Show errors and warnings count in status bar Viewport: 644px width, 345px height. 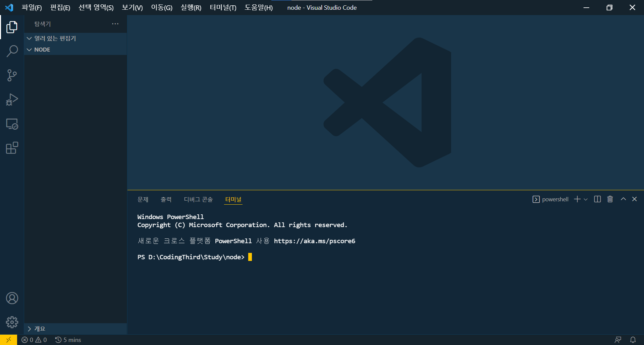[34, 340]
